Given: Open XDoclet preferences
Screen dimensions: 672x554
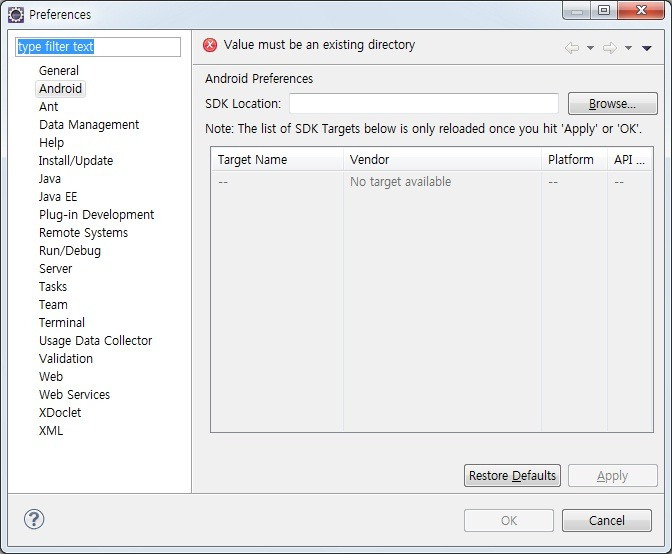Looking at the screenshot, I should [x=60, y=413].
